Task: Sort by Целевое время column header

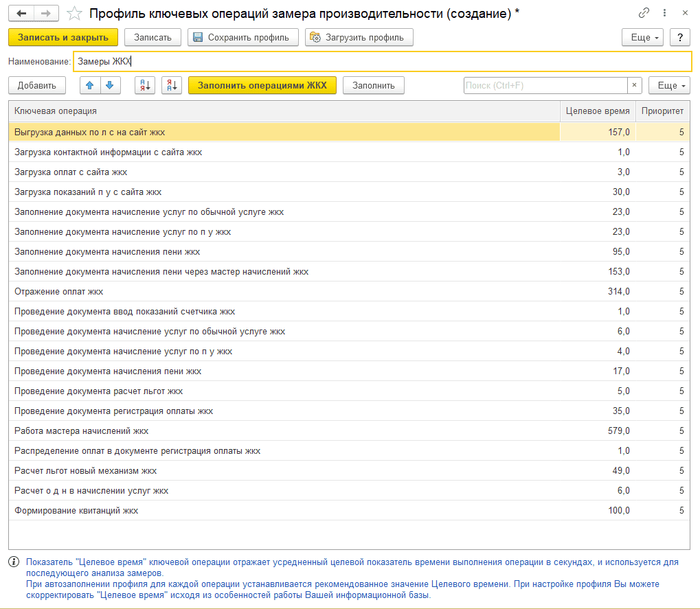Action: click(x=597, y=111)
